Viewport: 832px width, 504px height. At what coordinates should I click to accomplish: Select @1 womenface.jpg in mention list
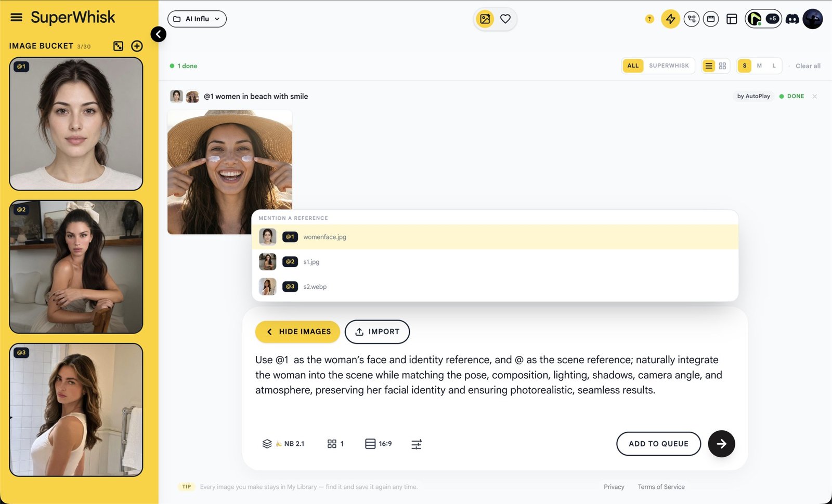(x=495, y=237)
